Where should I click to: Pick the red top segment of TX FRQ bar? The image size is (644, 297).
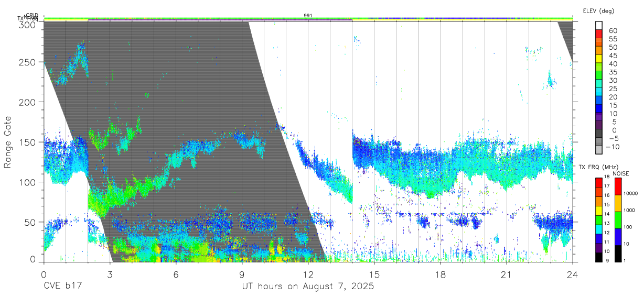coord(599,183)
